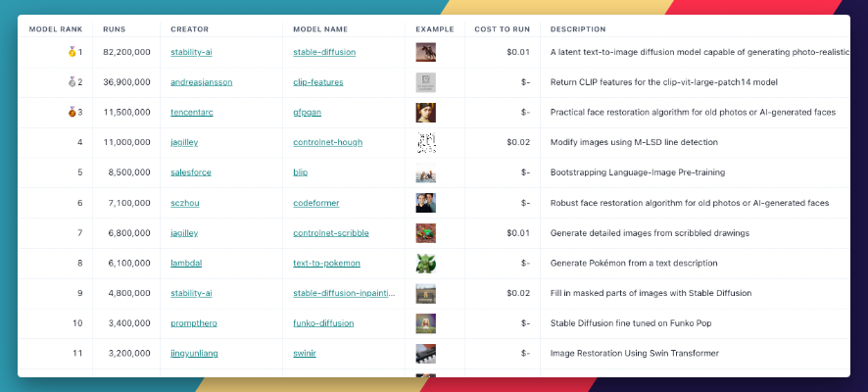
Task: Open the codeformer model link
Action: tap(316, 203)
